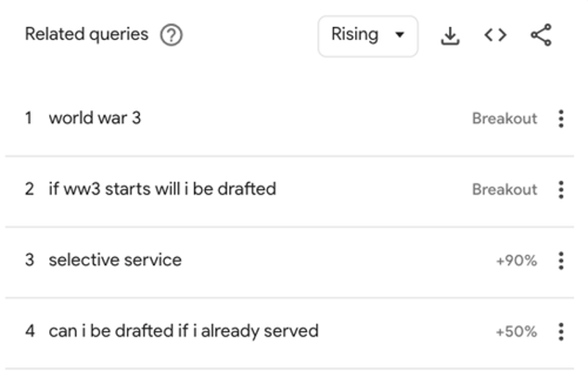Open if ww3 starts will i be drafted
This screenshot has height=384, width=588.
162,189
